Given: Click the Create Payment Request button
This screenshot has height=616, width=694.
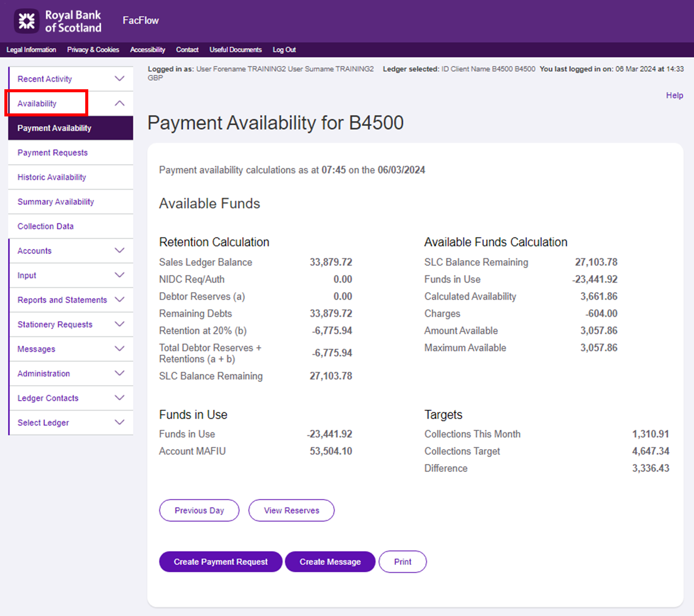Looking at the screenshot, I should click(220, 562).
